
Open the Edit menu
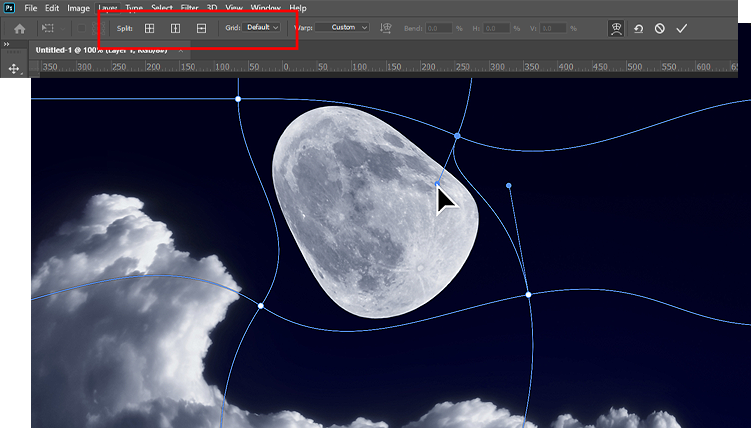pos(52,8)
